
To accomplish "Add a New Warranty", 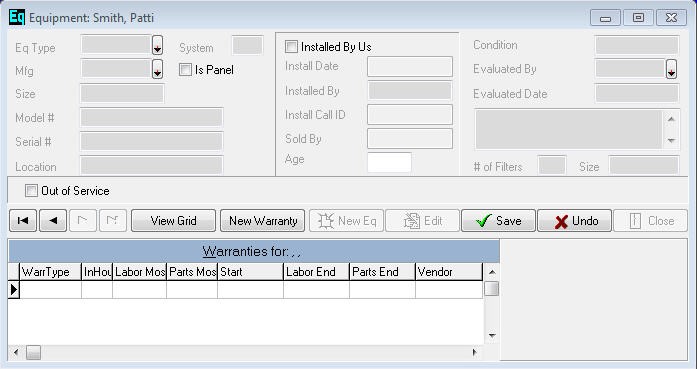I will point(263,221).
